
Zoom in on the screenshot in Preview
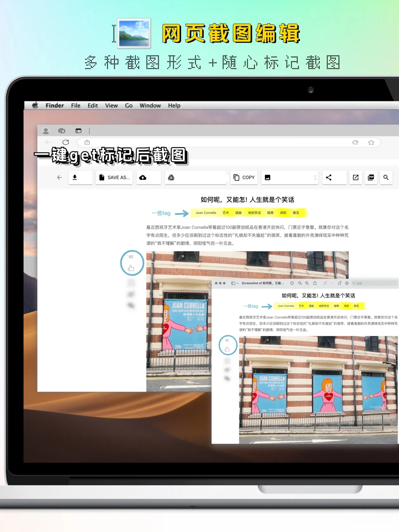[x=306, y=283]
